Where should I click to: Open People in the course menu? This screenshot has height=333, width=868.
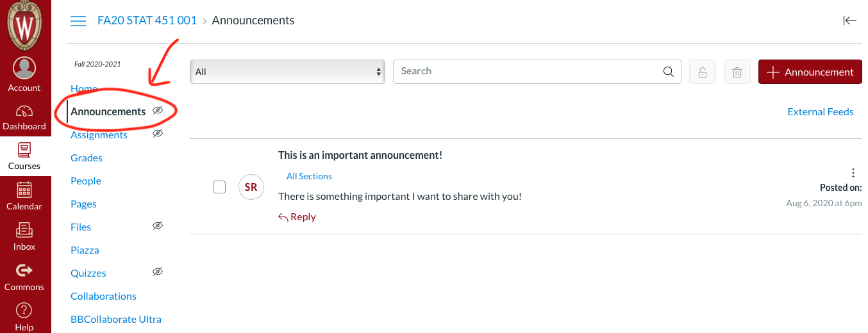tap(86, 181)
